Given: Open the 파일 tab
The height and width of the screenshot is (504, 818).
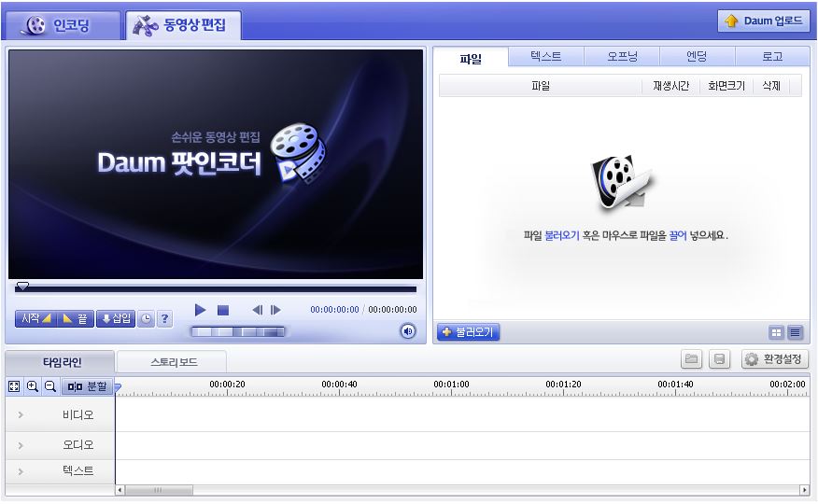Looking at the screenshot, I should (x=471, y=57).
